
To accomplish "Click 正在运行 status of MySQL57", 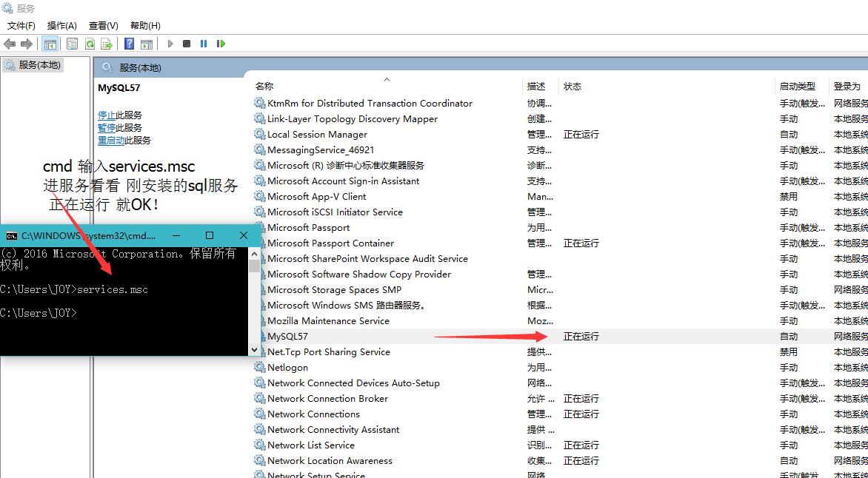I will [581, 337].
